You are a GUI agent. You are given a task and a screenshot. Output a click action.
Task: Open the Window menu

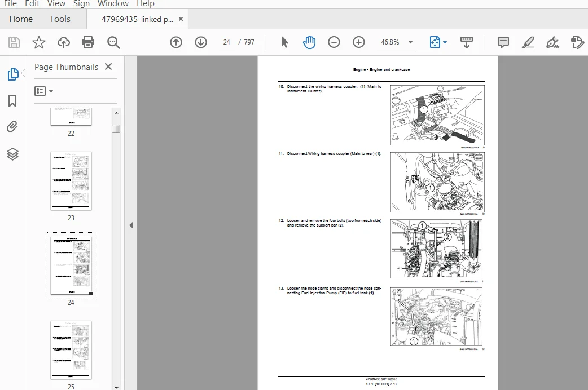tap(113, 4)
